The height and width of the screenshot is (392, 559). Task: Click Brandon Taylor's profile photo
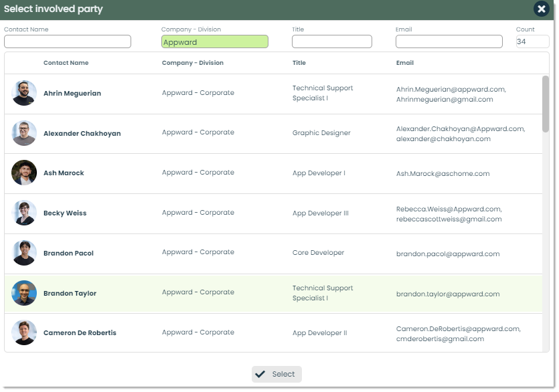point(24,293)
